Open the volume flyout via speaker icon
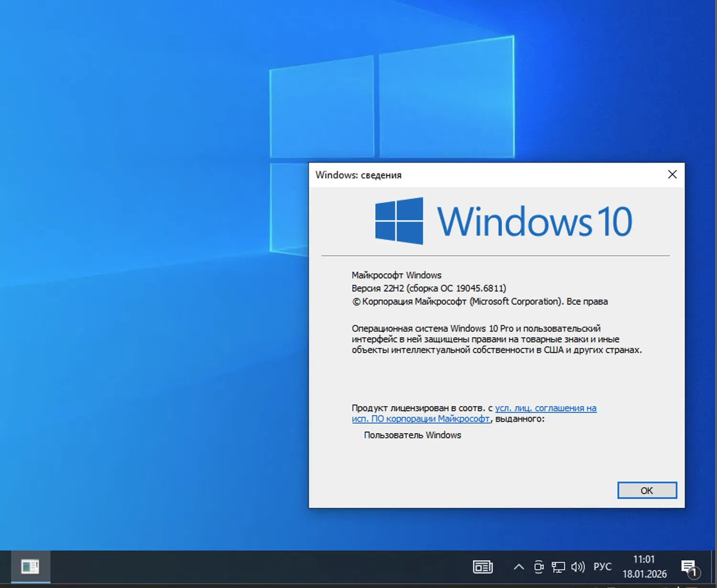The width and height of the screenshot is (717, 588). pyautogui.click(x=578, y=566)
